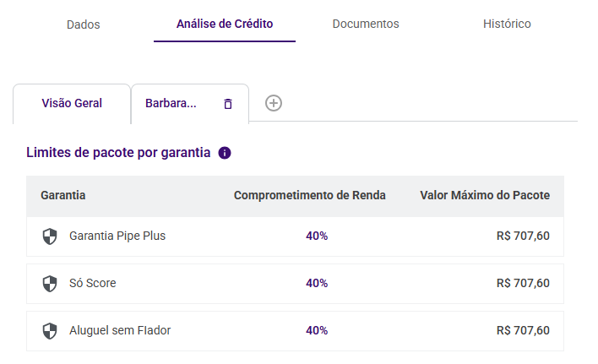The image size is (598, 364).
Task: Select the Visão Geral sub-tab
Action: click(72, 103)
